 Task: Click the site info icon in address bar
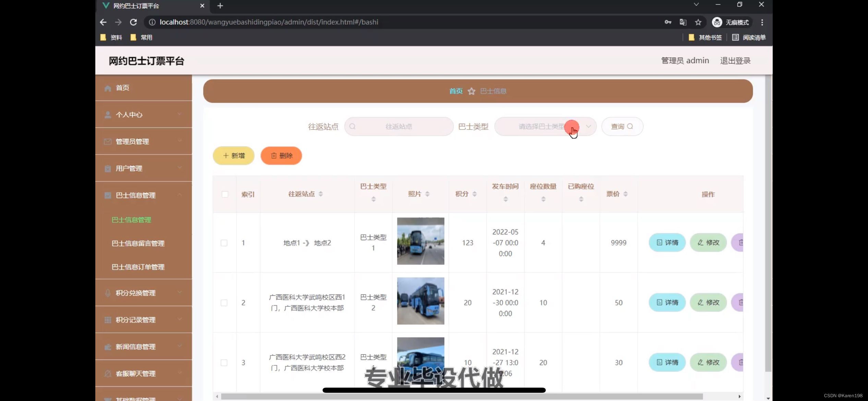152,22
